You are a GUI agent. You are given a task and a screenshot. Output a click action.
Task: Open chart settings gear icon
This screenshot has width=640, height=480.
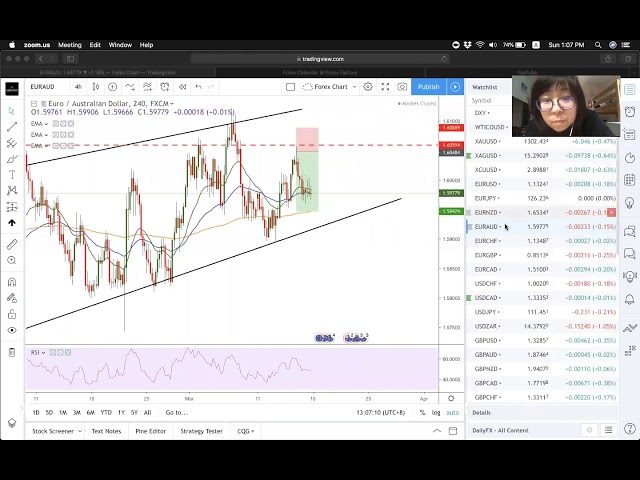point(366,87)
